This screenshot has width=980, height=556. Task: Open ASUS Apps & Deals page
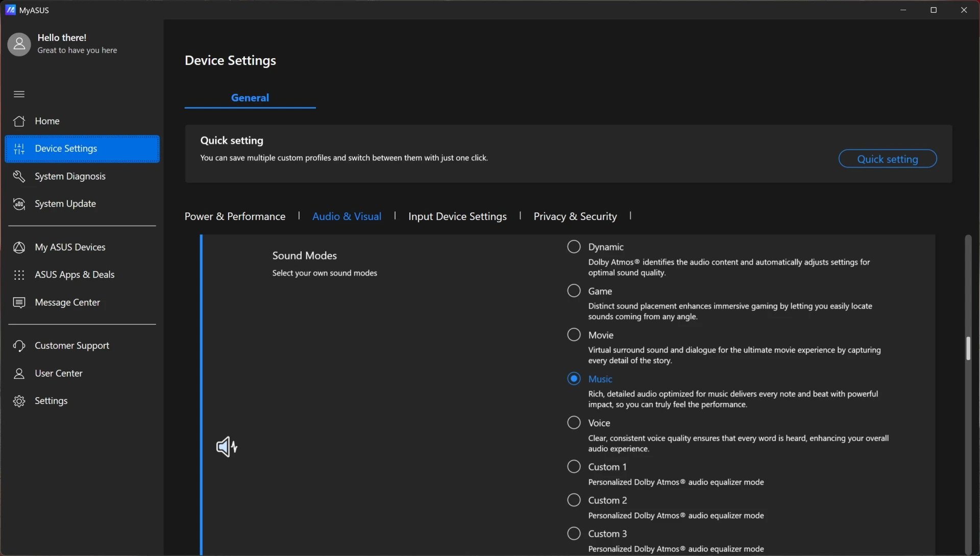(82, 275)
